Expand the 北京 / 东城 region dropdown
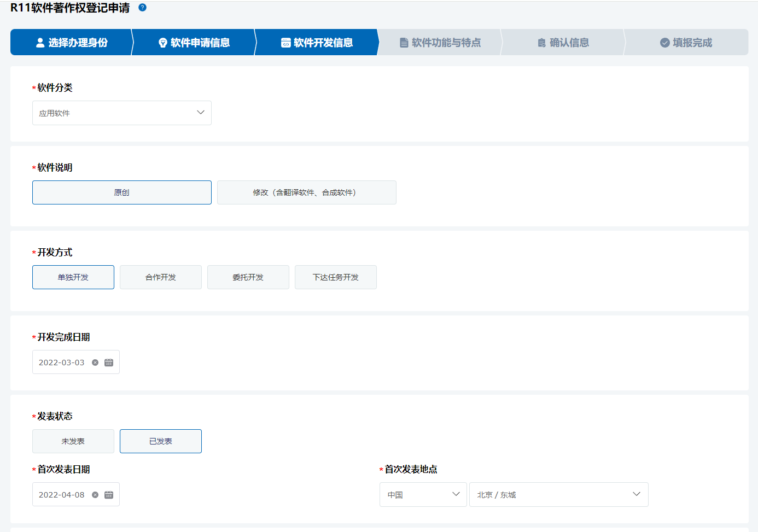The height and width of the screenshot is (532, 758). [x=558, y=495]
